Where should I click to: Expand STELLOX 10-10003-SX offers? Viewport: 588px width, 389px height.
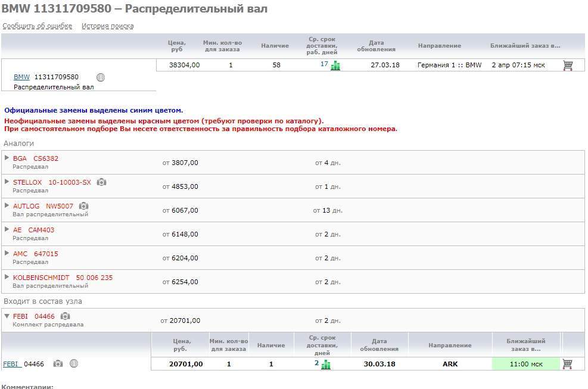tap(7, 182)
